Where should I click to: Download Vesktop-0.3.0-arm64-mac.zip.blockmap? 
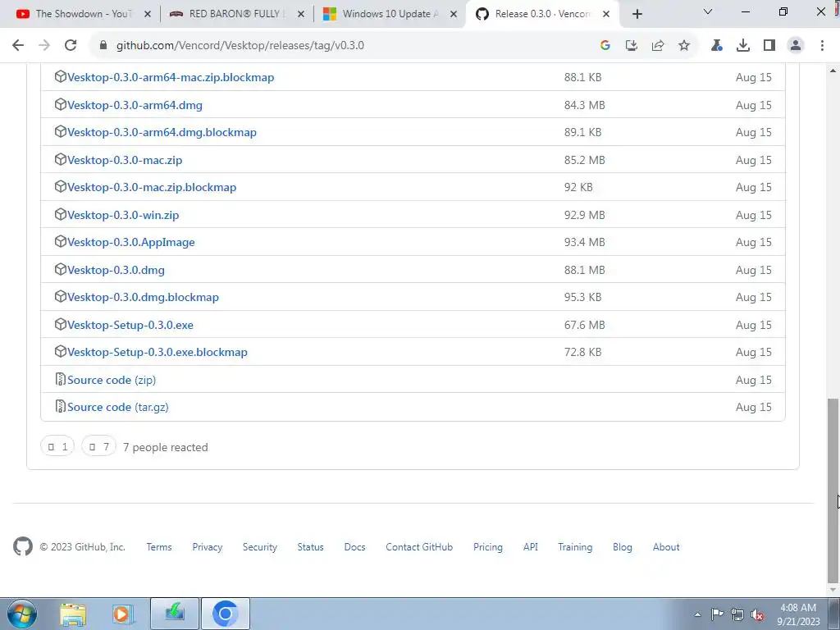[171, 77]
